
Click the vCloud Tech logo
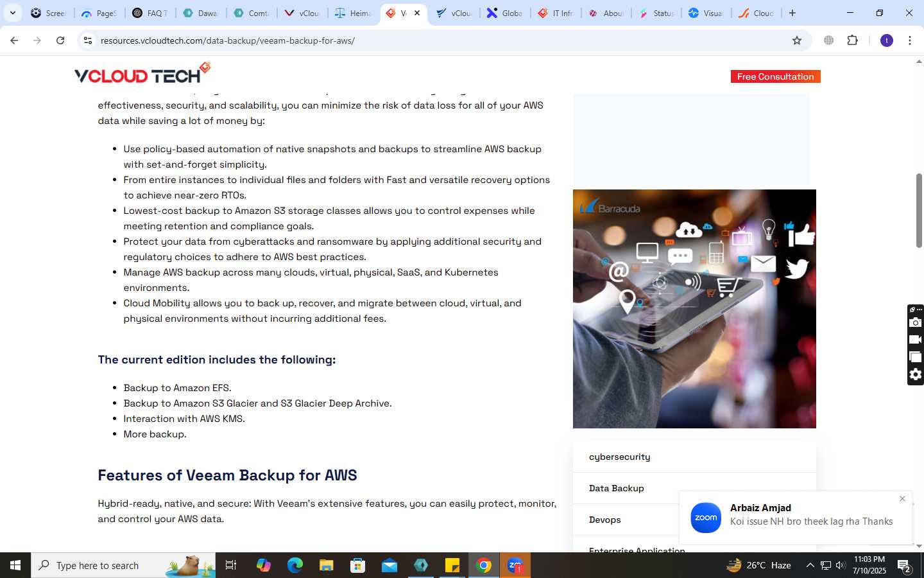tap(142, 73)
